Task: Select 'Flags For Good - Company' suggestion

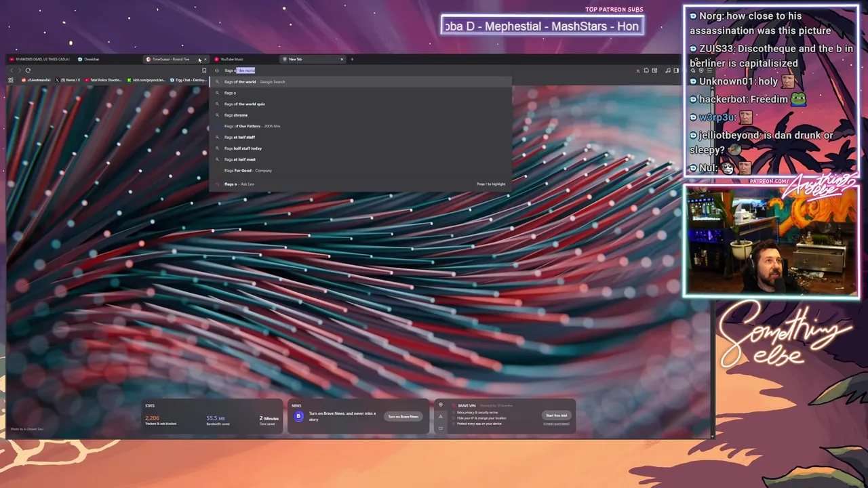Action: tap(360, 170)
